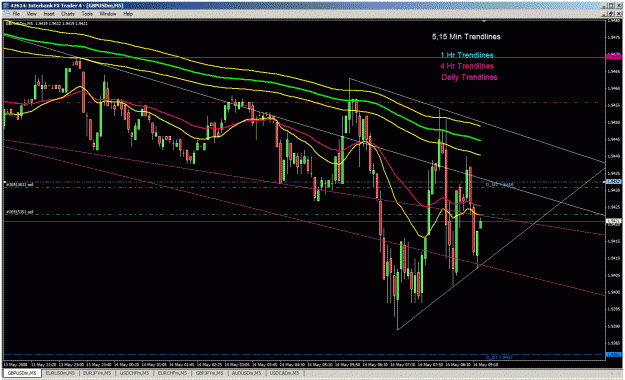Click the '13 May 2008' date on time axis

point(16,365)
